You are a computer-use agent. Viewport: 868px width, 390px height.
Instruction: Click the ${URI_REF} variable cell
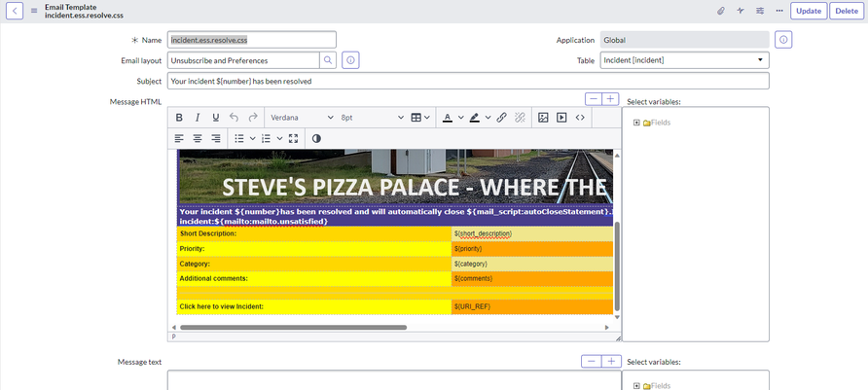click(532, 306)
